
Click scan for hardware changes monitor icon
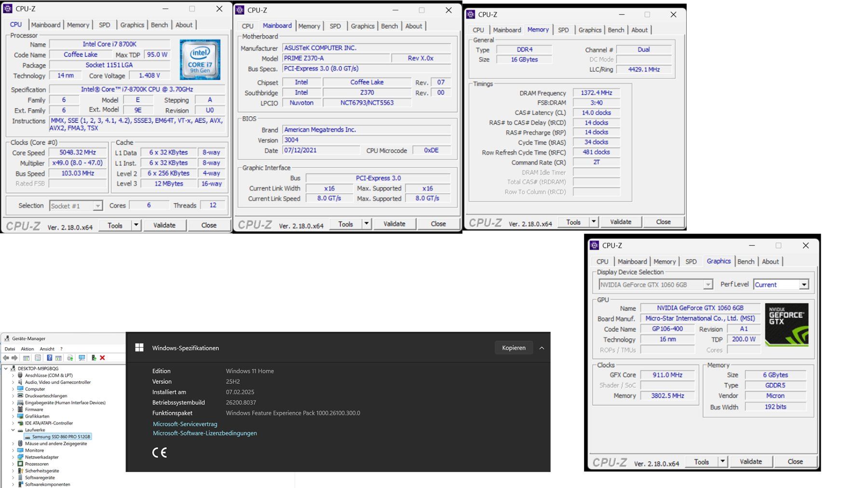[81, 358]
